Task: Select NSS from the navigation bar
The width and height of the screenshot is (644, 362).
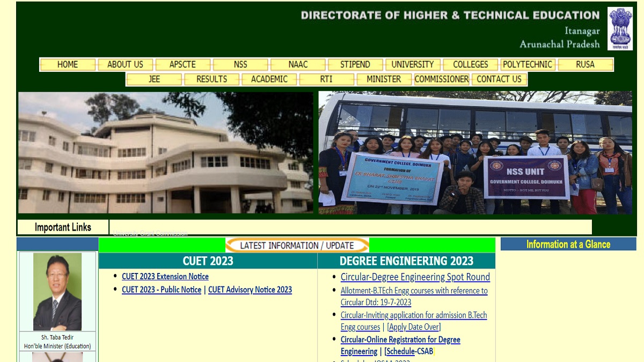Action: [x=240, y=65]
